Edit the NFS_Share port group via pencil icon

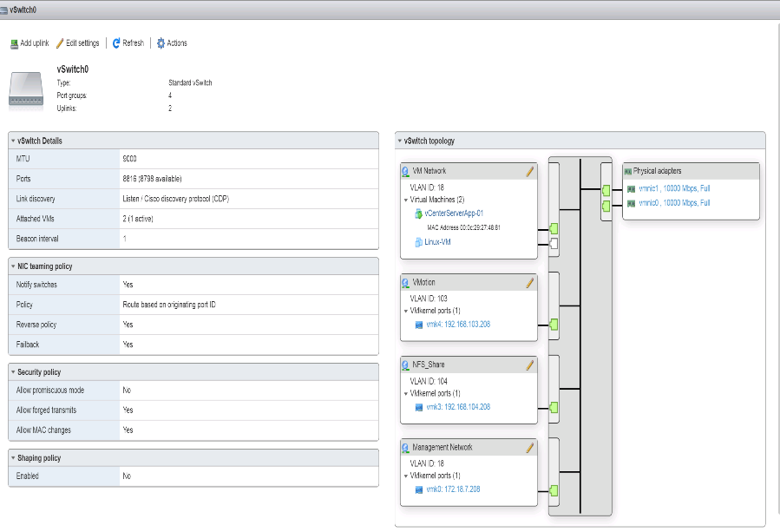pyautogui.click(x=529, y=365)
